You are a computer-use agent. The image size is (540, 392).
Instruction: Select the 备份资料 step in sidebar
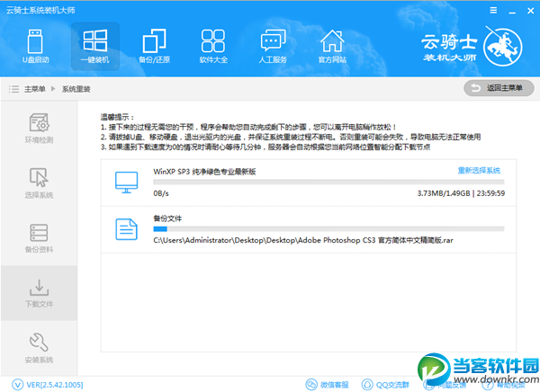click(39, 238)
